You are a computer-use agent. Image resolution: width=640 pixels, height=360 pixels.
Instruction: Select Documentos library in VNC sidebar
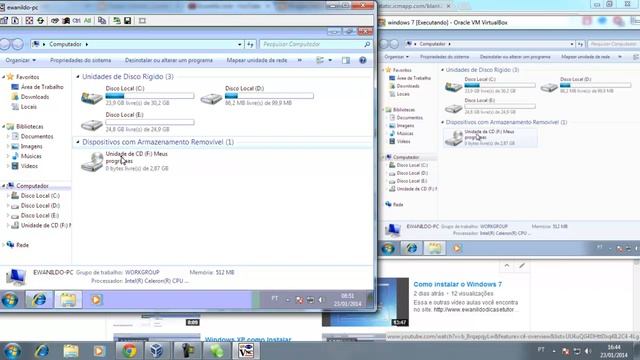[x=37, y=136]
